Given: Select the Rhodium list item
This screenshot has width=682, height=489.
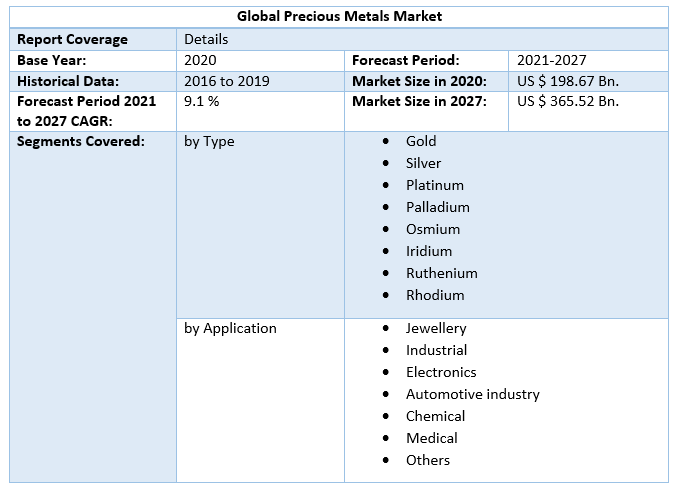Looking at the screenshot, I should click(435, 295).
